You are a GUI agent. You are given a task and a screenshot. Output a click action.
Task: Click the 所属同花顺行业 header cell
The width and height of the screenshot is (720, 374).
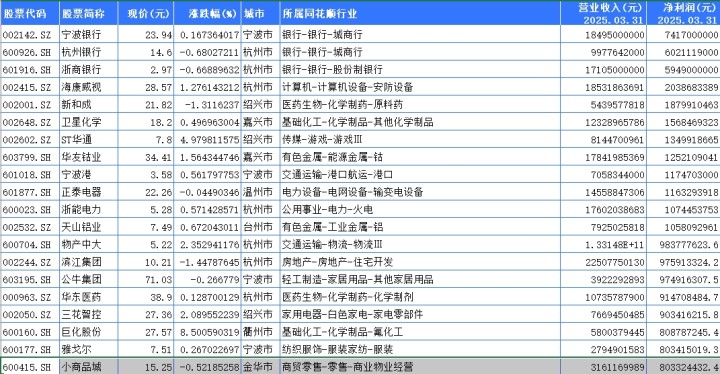point(420,13)
